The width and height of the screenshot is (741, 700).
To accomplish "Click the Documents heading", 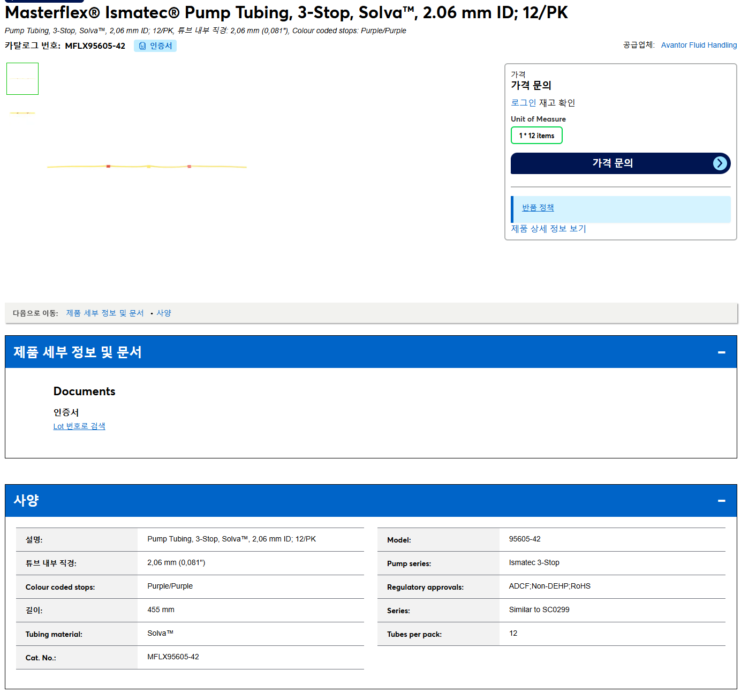I will 85,392.
